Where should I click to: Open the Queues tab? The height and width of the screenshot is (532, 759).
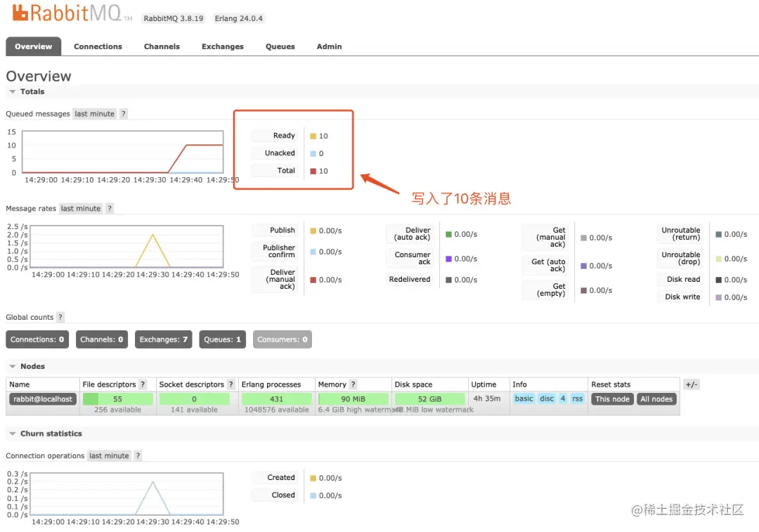pos(280,46)
